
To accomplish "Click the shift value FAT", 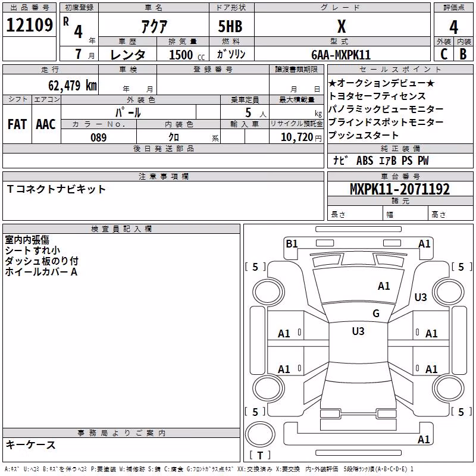I will pos(17,124).
